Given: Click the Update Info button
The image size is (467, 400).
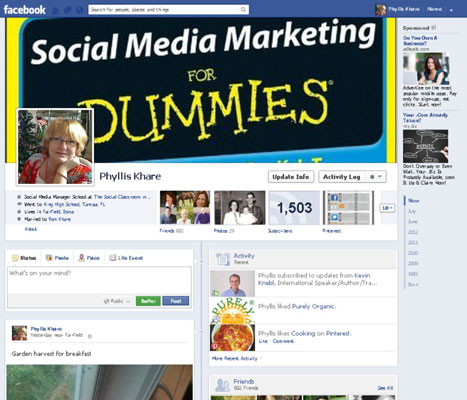Looking at the screenshot, I should click(x=291, y=177).
